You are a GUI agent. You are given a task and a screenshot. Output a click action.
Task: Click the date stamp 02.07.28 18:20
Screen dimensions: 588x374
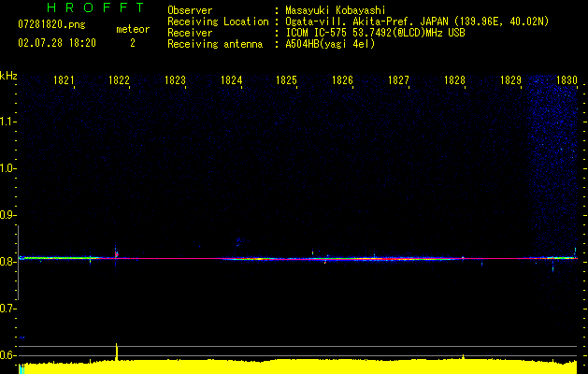click(x=57, y=43)
